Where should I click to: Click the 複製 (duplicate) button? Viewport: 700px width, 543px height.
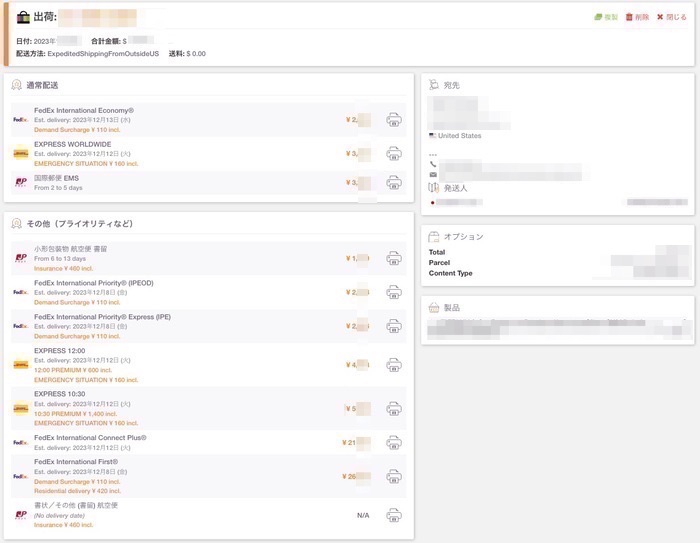tap(607, 17)
